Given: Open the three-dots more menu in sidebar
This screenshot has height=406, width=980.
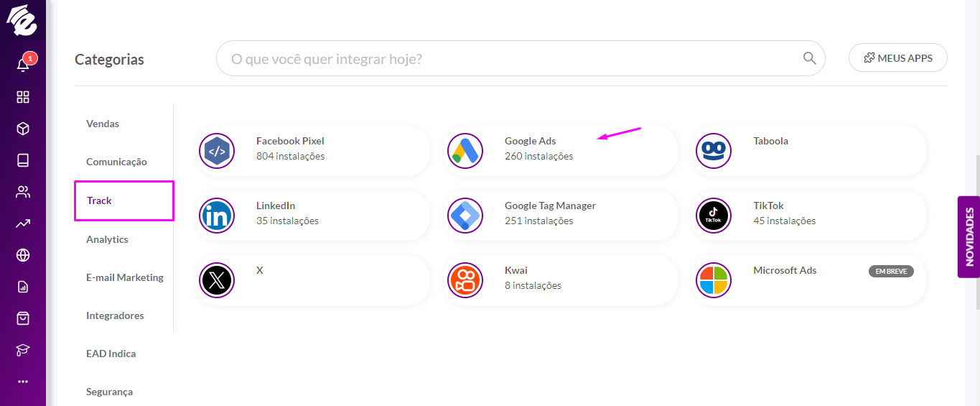Looking at the screenshot, I should click(x=23, y=382).
